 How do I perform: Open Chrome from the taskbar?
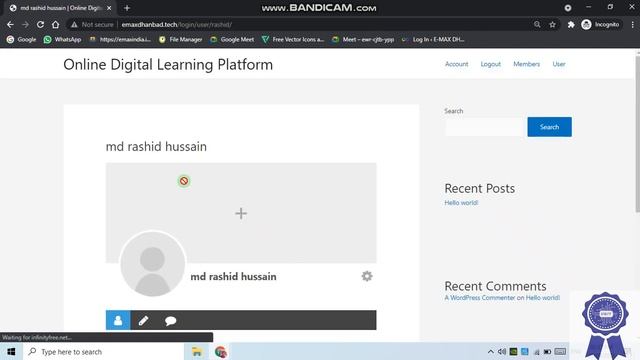click(220, 351)
